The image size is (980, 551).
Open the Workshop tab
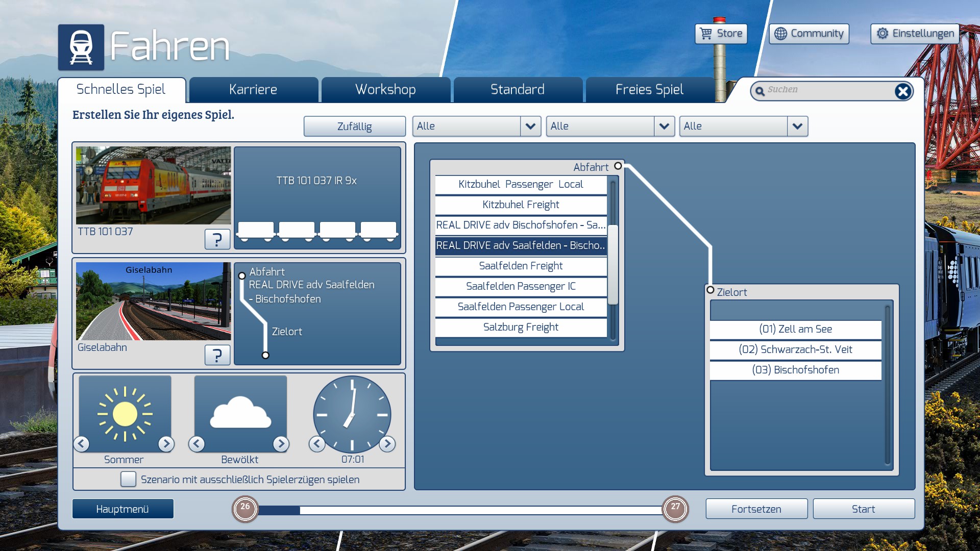click(x=385, y=90)
